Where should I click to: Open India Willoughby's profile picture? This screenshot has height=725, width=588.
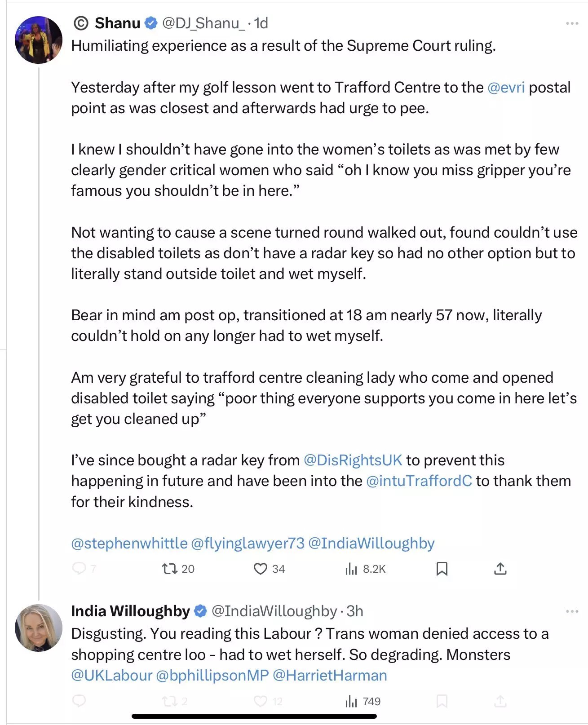pos(39,628)
